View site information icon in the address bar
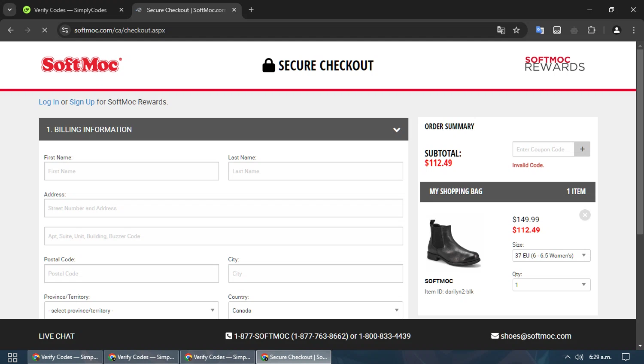 [x=65, y=30]
